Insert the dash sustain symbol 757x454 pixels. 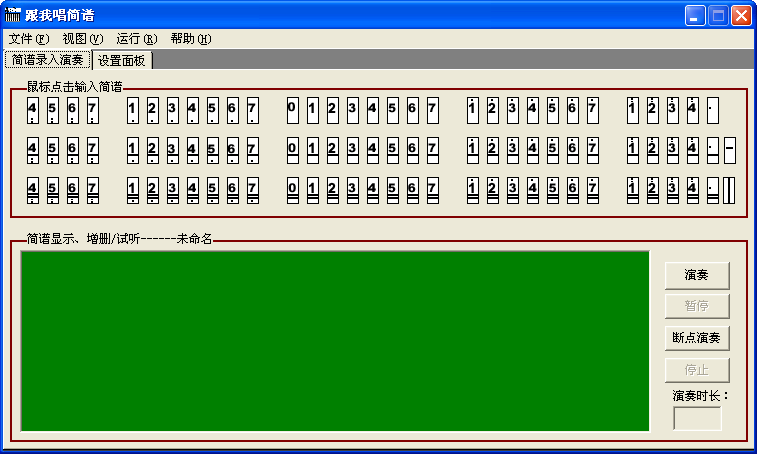(x=730, y=151)
